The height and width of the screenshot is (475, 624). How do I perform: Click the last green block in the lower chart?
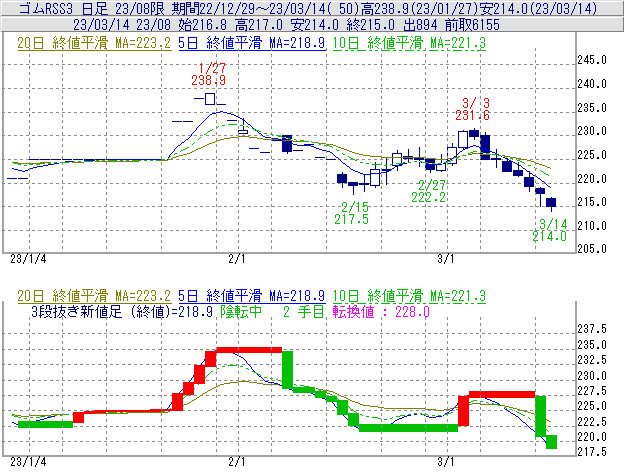coord(551,442)
